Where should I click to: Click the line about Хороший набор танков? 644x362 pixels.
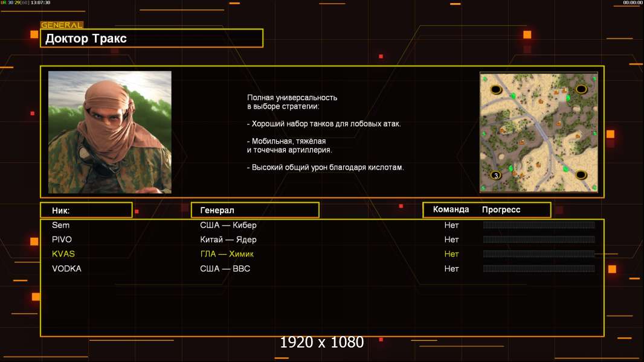click(x=324, y=124)
